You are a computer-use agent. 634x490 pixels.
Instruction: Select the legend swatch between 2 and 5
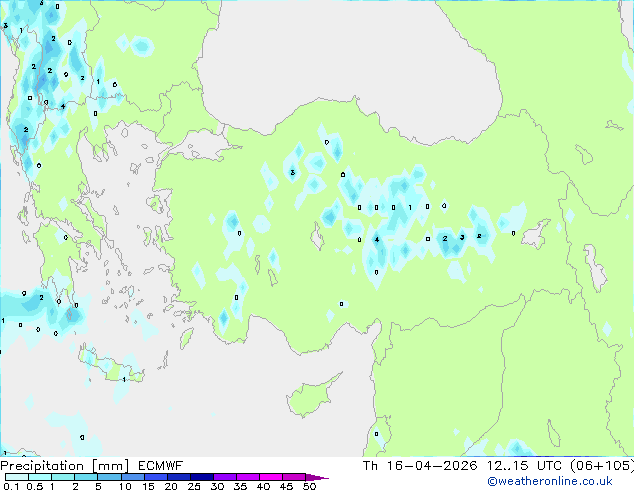(86, 477)
